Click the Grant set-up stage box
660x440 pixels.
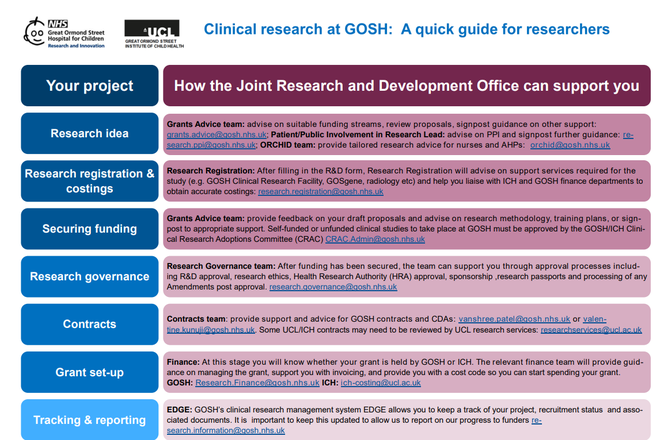coord(90,372)
